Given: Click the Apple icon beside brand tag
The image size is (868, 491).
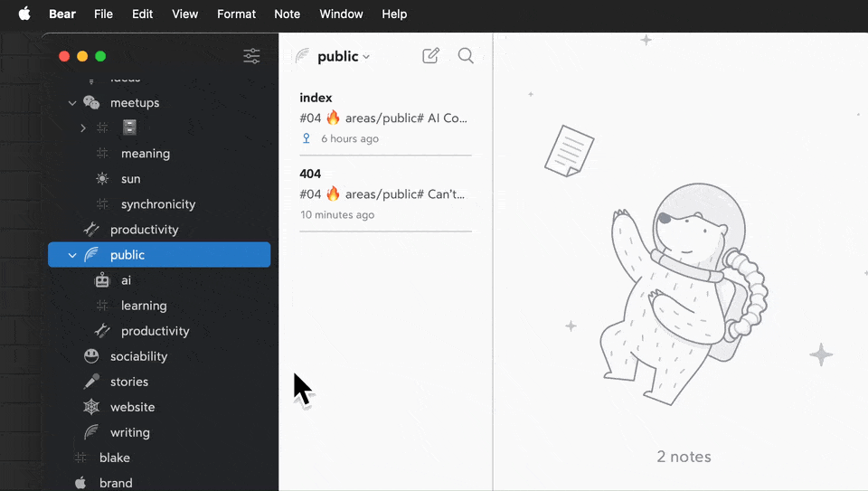Looking at the screenshot, I should pyautogui.click(x=80, y=483).
